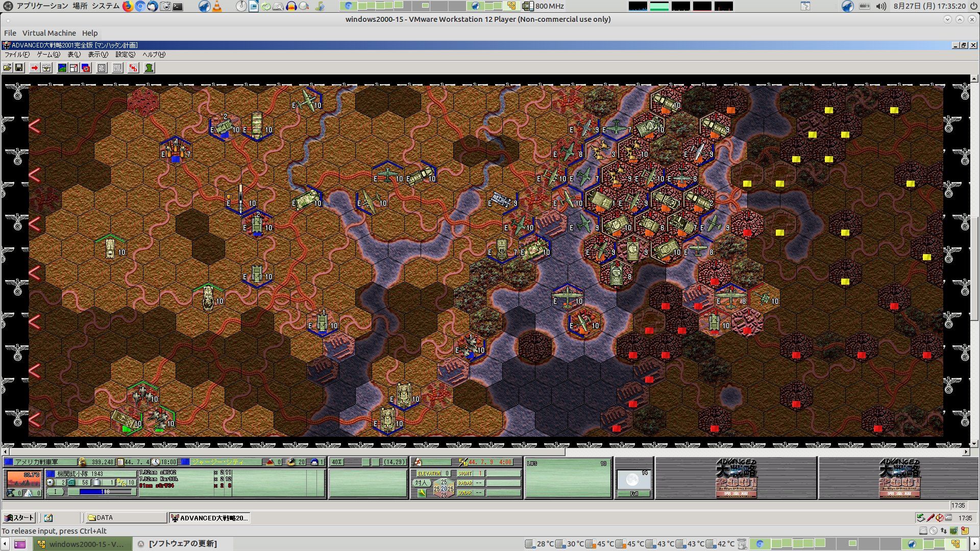Open the Ubuntu 場所 menu
980x551 pixels.
tap(80, 6)
